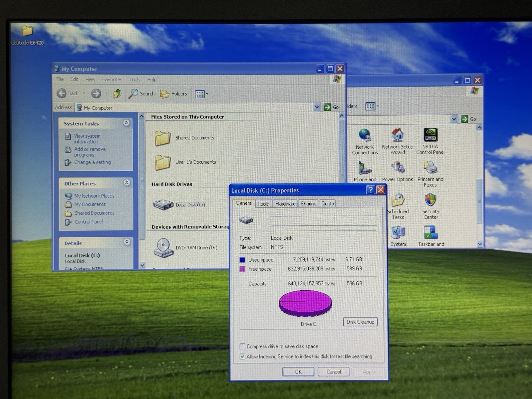
Task: Collapse the System Tasks panel
Action: pyautogui.click(x=126, y=123)
